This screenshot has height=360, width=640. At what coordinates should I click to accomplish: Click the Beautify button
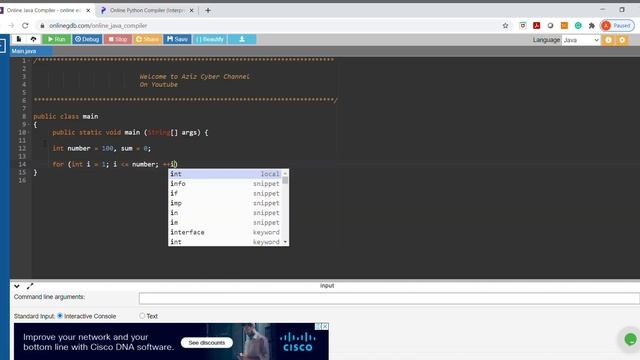[x=210, y=39]
